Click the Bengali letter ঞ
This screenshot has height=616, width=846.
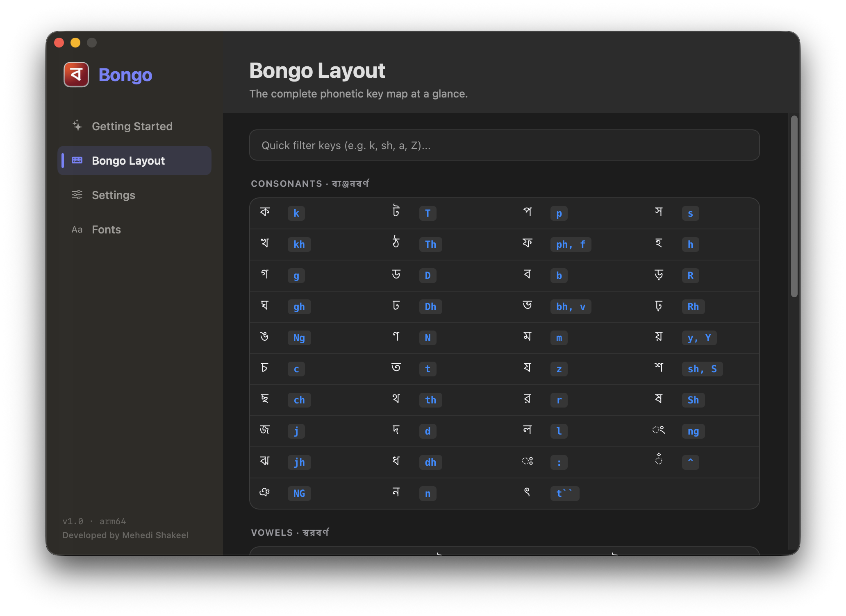[x=265, y=492]
